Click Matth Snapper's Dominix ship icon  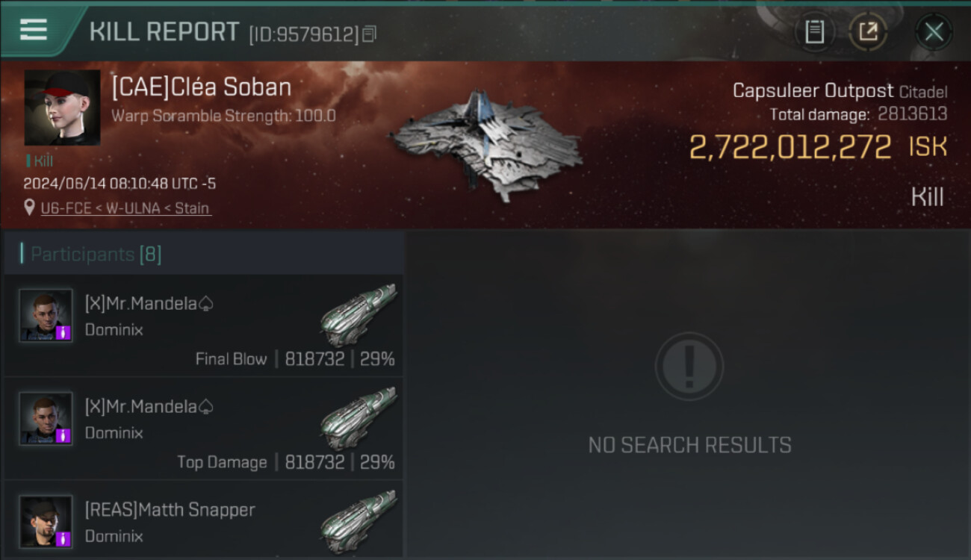coord(359,520)
